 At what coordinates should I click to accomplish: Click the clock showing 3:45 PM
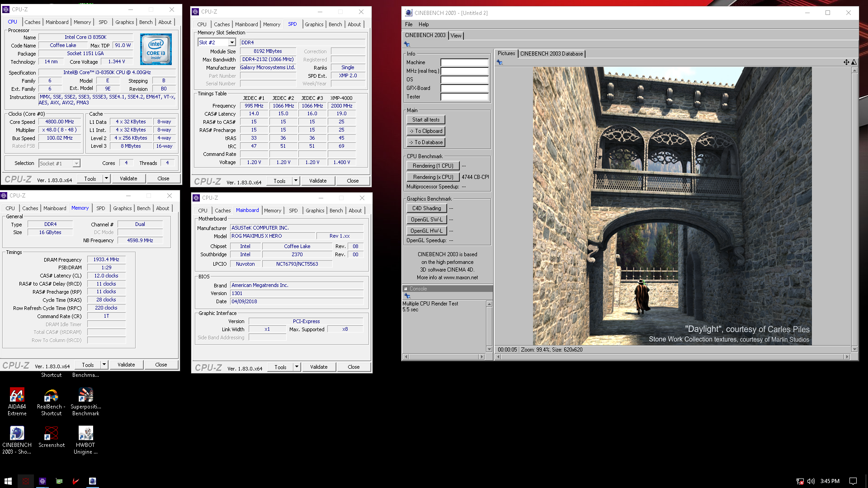point(830,481)
